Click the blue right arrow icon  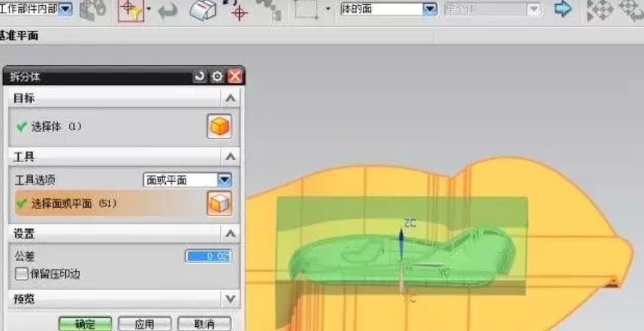[x=563, y=9]
